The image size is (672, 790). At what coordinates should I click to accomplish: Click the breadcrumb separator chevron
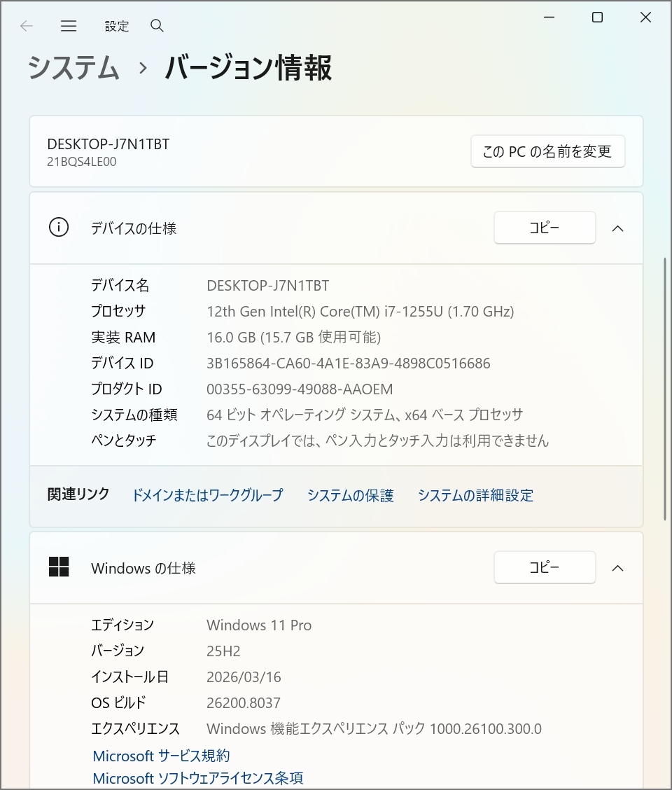pyautogui.click(x=143, y=69)
